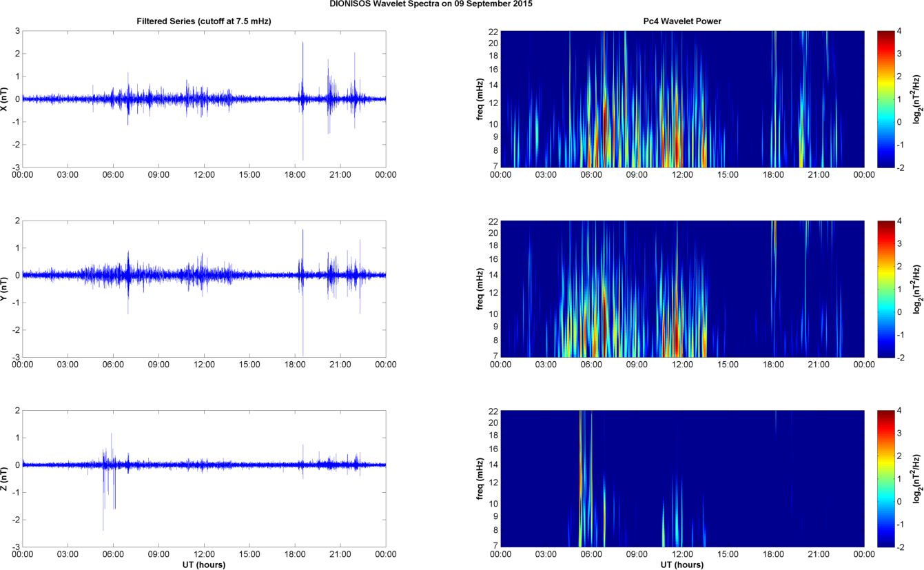Click the "09:00" tick under the top spectrogram

click(637, 175)
